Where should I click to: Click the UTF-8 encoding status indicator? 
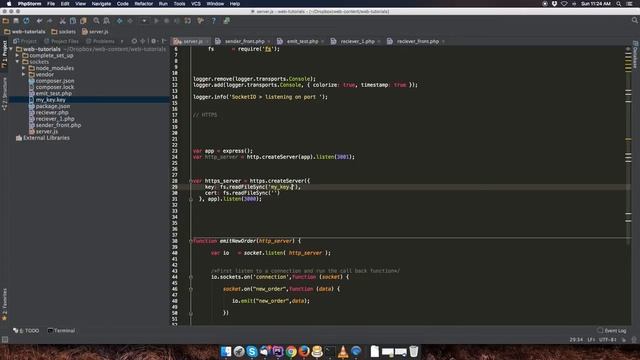point(607,340)
